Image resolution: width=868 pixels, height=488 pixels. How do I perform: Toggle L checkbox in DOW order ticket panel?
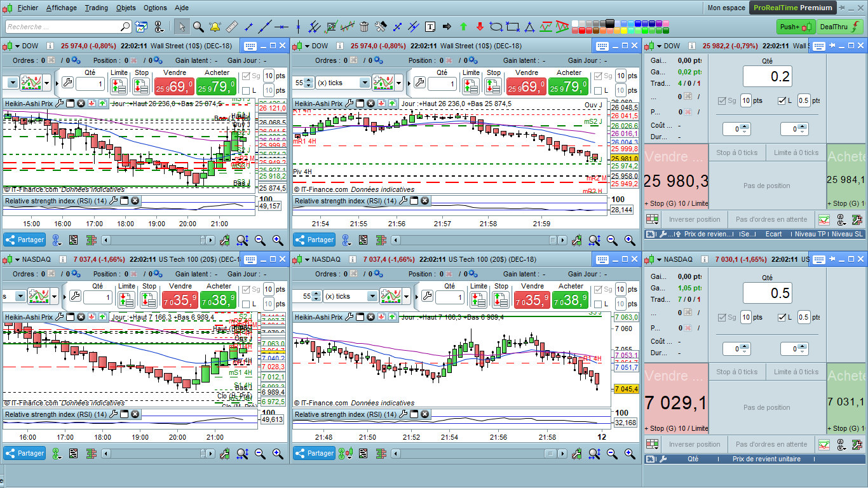coord(782,100)
